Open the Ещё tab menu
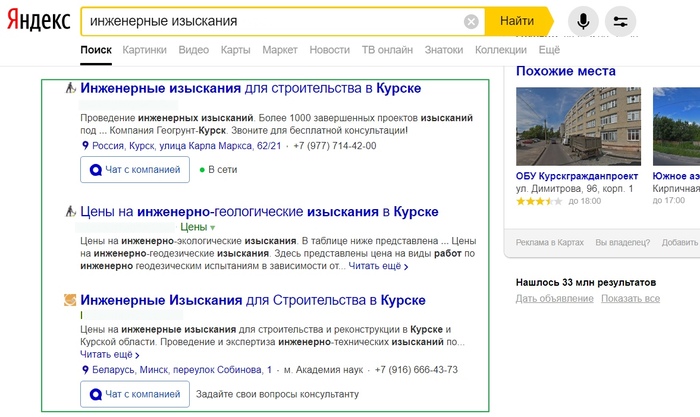This screenshot has width=700, height=417. click(549, 49)
